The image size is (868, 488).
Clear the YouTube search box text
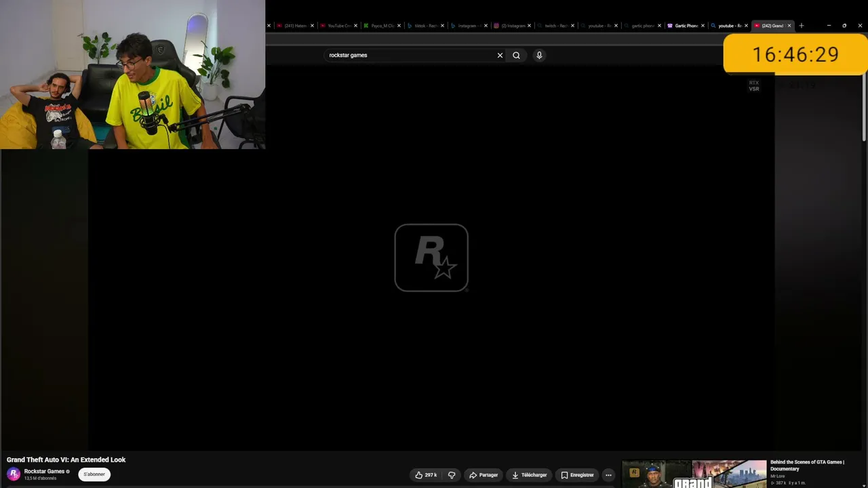coord(500,56)
